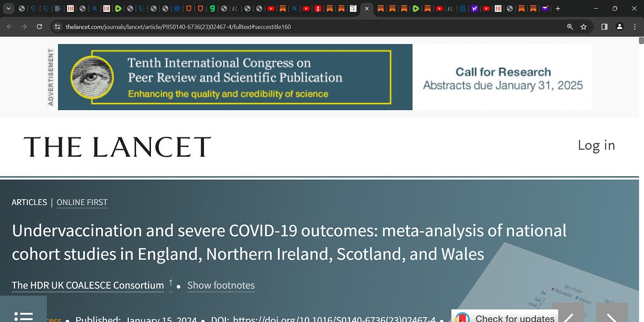The image size is (644, 322).
Task: Open the ONLINE FIRST link
Action: [82, 202]
